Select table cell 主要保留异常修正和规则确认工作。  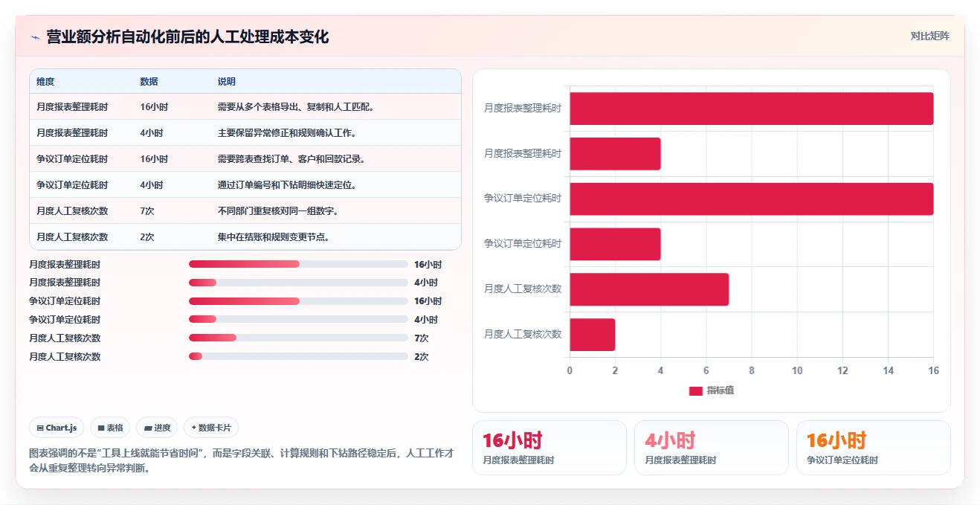point(287,133)
